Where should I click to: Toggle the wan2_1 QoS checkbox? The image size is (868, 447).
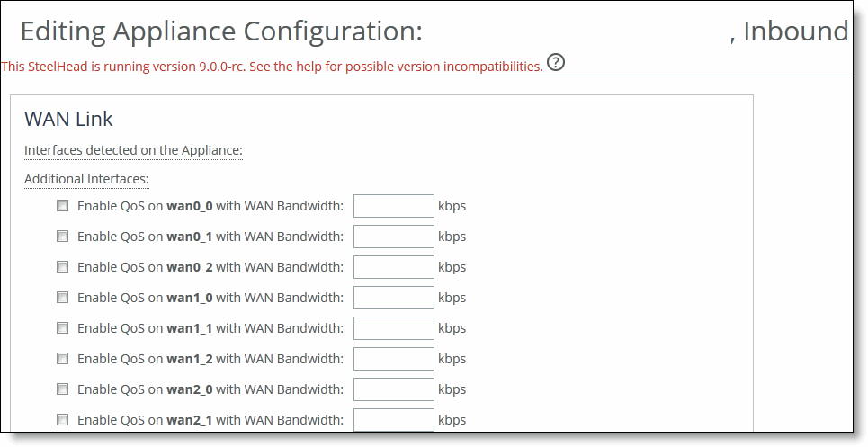(x=63, y=419)
